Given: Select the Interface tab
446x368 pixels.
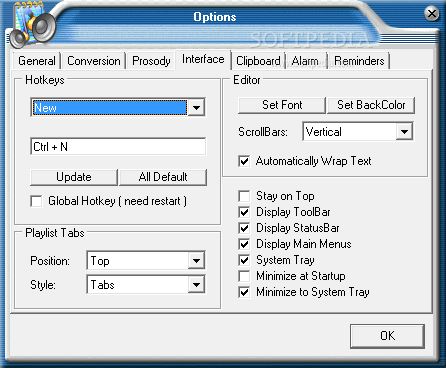Looking at the screenshot, I should 203,59.
